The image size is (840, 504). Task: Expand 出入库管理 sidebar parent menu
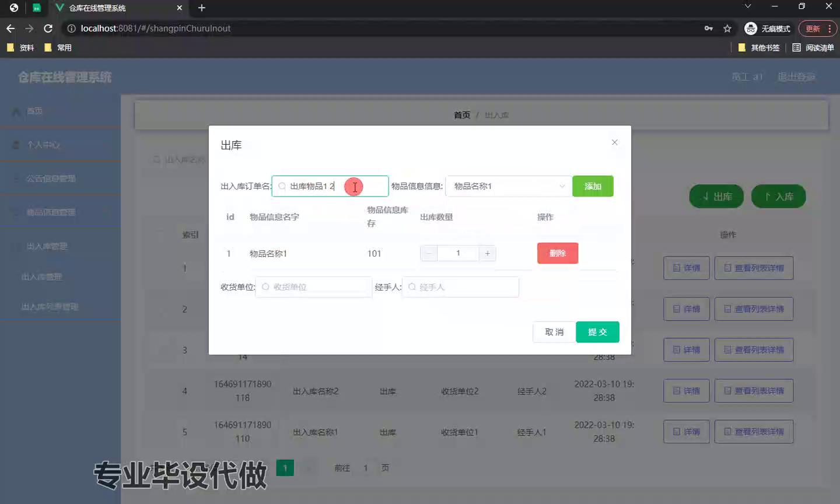pos(60,246)
